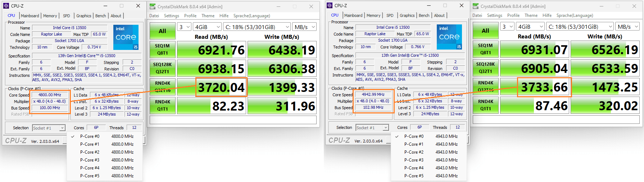Screen dimensions: 644x182
Task: Click CrystalDiskMark title icon in window reading 6921.76
Action: 153,6
